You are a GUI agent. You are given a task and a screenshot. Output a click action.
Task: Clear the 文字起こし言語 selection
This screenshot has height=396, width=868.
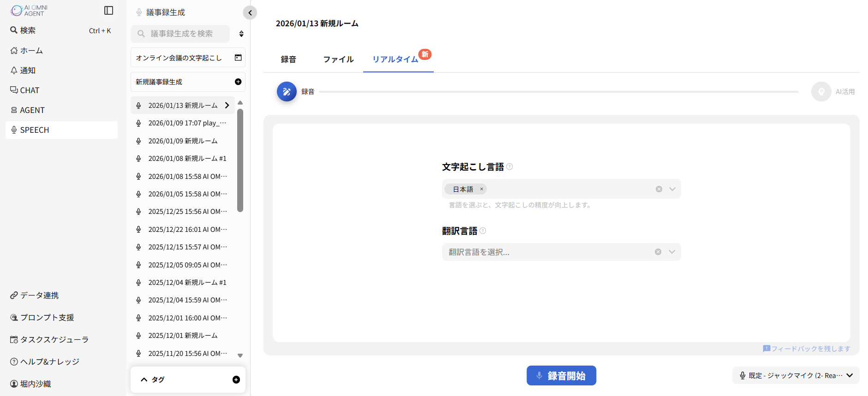(x=659, y=189)
